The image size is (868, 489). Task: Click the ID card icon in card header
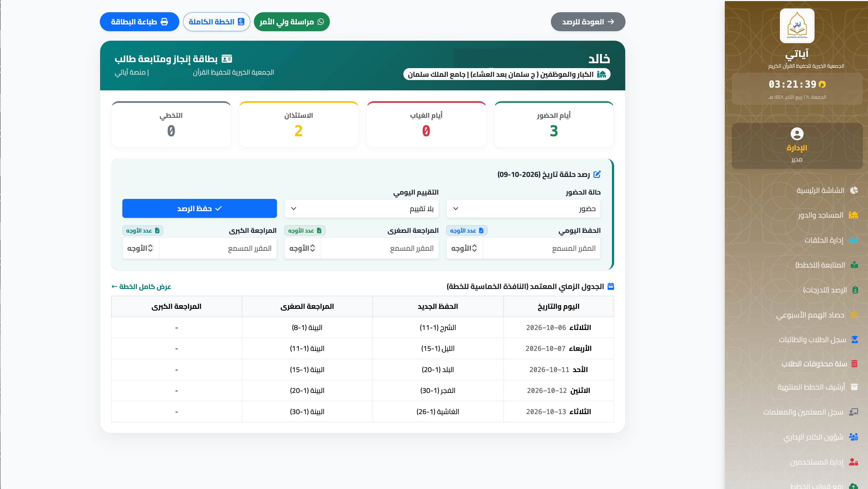coord(227,59)
